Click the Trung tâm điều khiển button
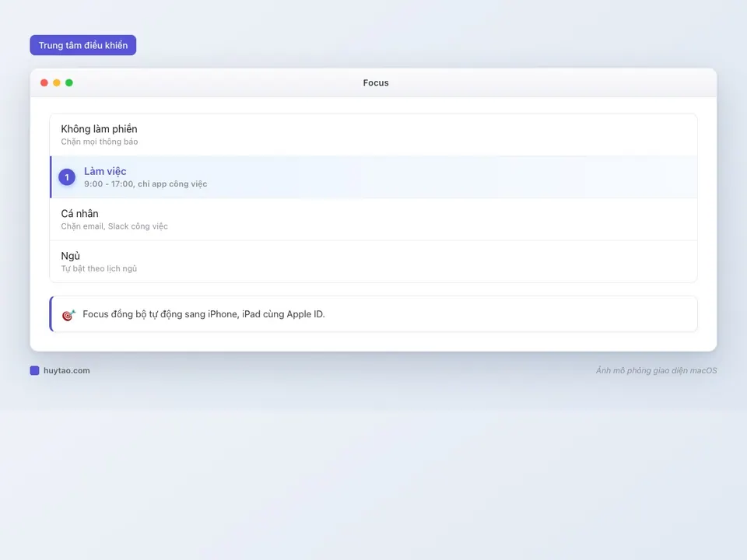 click(83, 45)
